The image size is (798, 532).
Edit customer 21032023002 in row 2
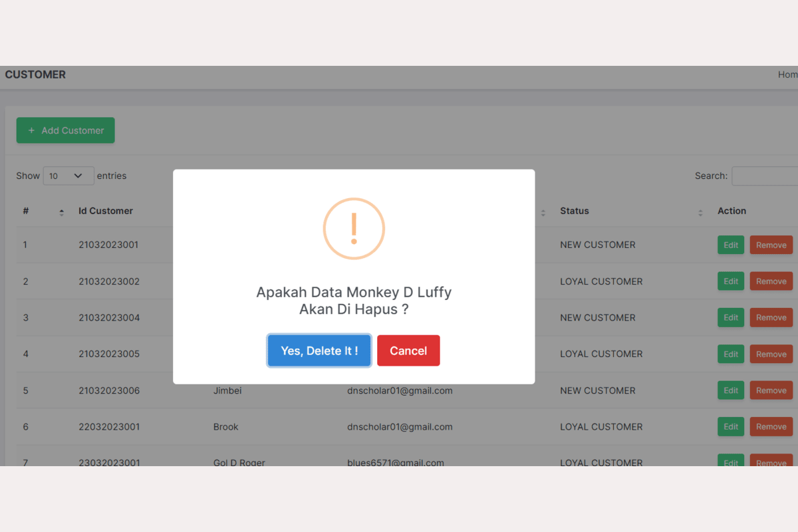point(731,281)
